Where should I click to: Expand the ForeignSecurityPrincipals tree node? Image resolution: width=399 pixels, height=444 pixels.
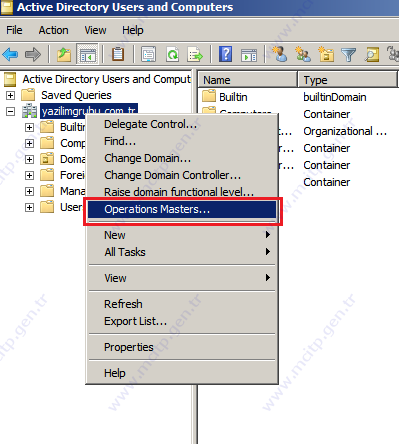point(29,175)
